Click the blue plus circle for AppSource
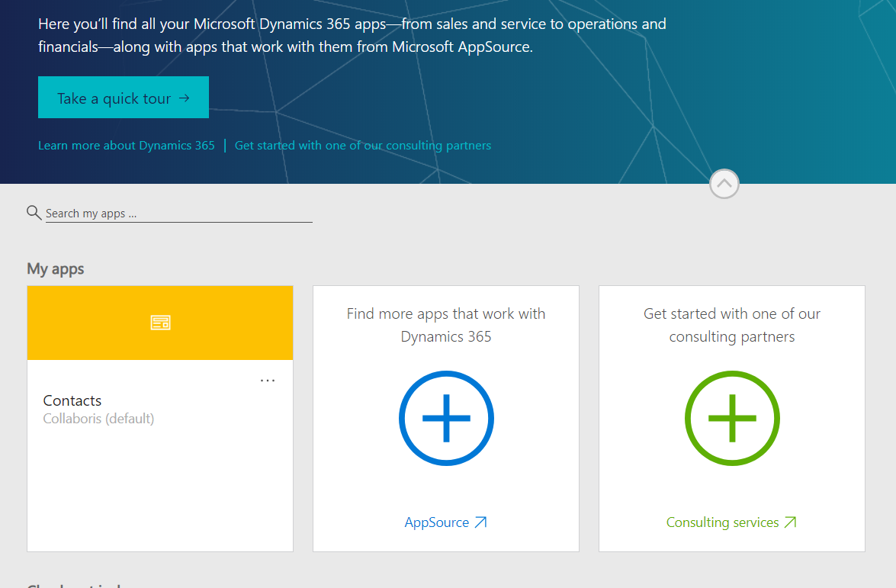The image size is (896, 588). 446,418
